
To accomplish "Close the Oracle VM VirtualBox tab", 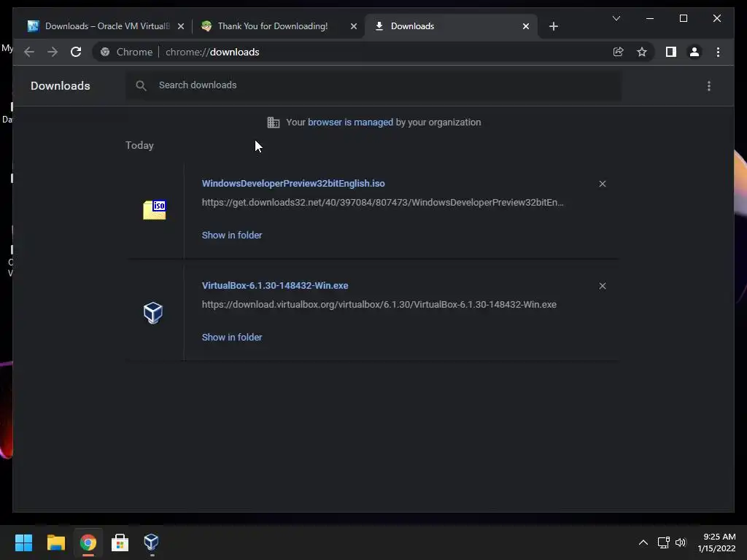I will [181, 26].
